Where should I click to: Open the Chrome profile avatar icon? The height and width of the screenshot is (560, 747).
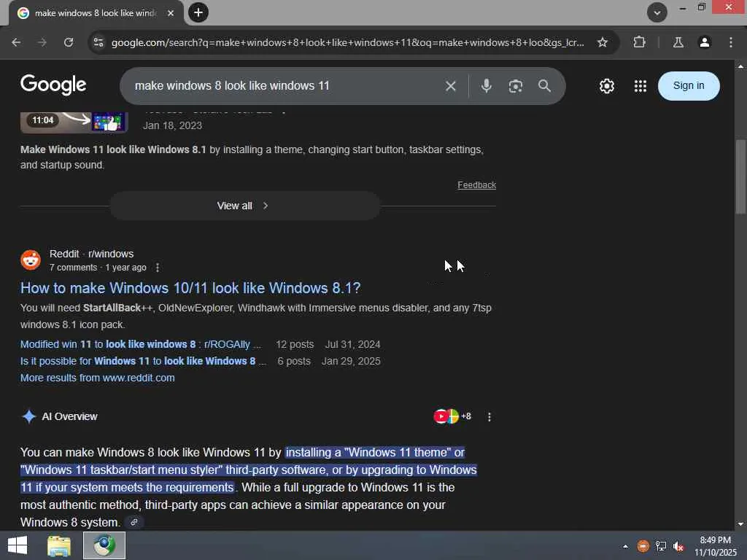[x=704, y=42]
